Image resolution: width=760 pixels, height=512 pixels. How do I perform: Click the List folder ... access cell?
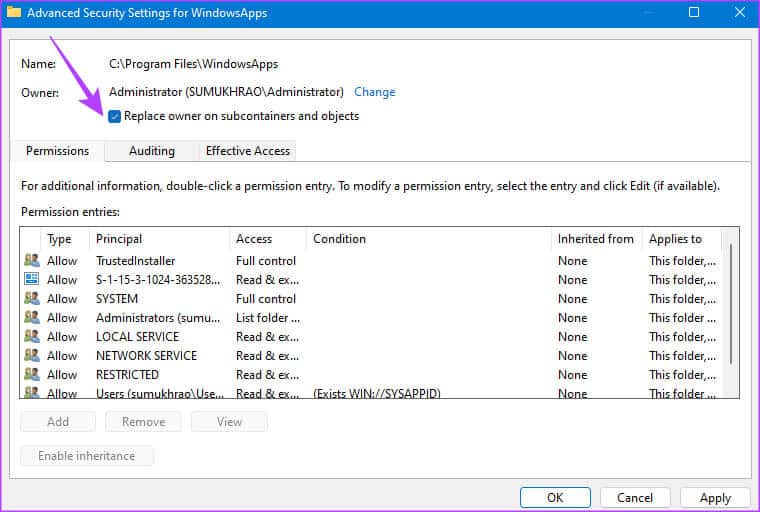(x=268, y=318)
